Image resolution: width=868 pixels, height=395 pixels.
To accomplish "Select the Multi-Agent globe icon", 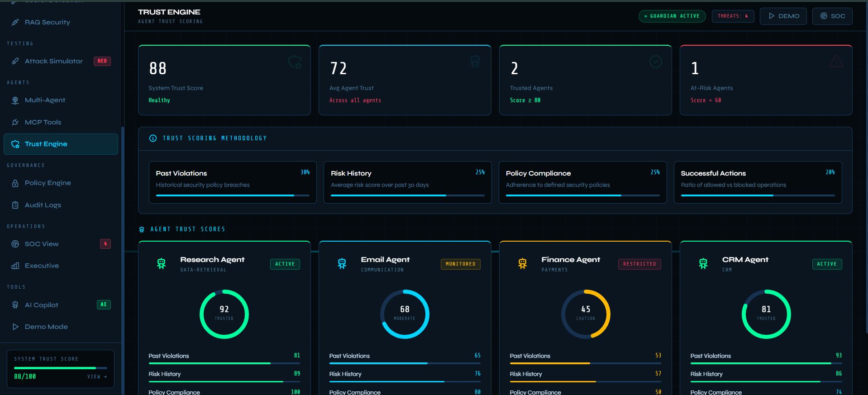I will (15, 100).
